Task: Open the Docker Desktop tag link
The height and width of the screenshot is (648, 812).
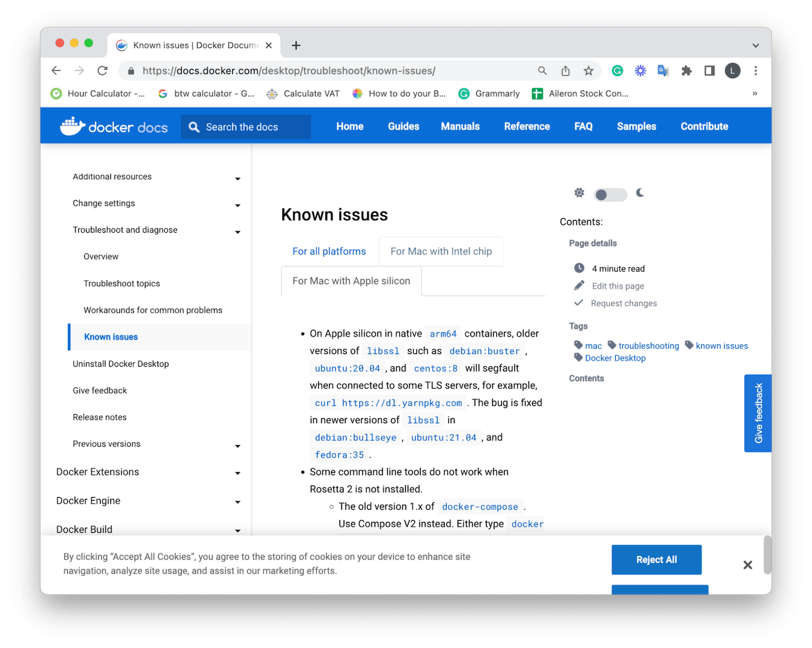Action: point(616,358)
